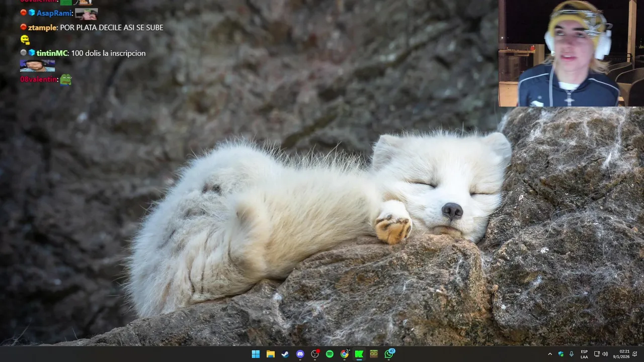
Task: Open Google Chrome from the taskbar
Action: (x=344, y=354)
